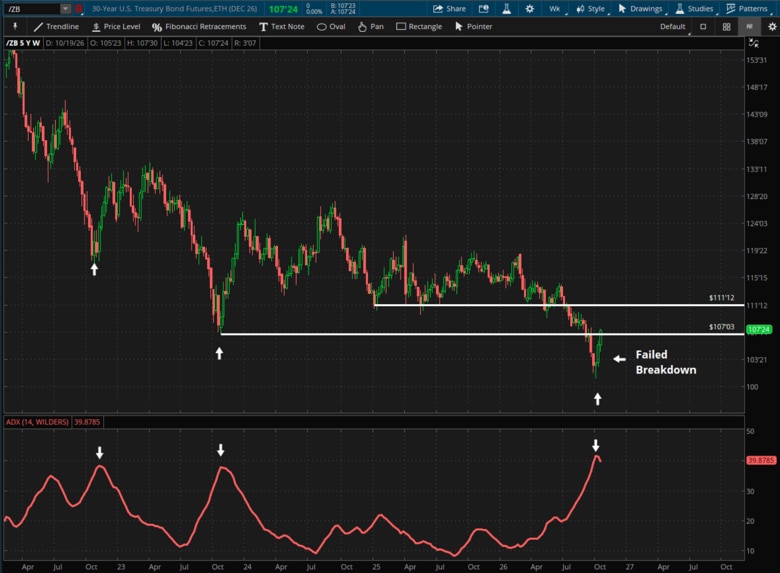Select the Rectangle drawing tool
The height and width of the screenshot is (573, 780).
(x=419, y=26)
